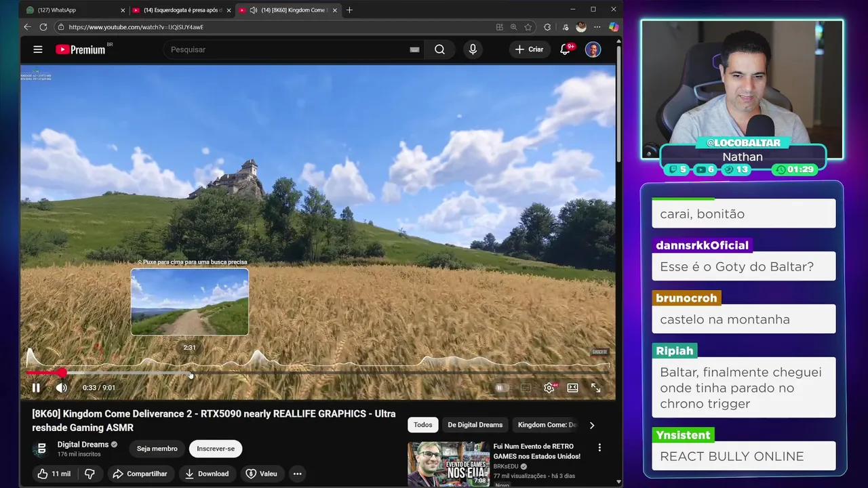Open the Digital Dreams channel name
This screenshot has height=488, width=868.
point(83,445)
